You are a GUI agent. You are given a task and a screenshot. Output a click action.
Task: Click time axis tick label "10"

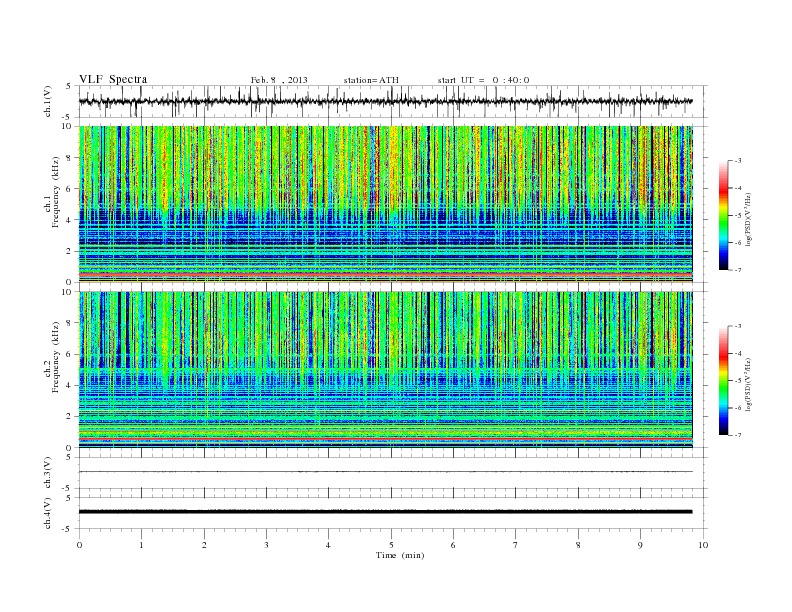pos(703,545)
